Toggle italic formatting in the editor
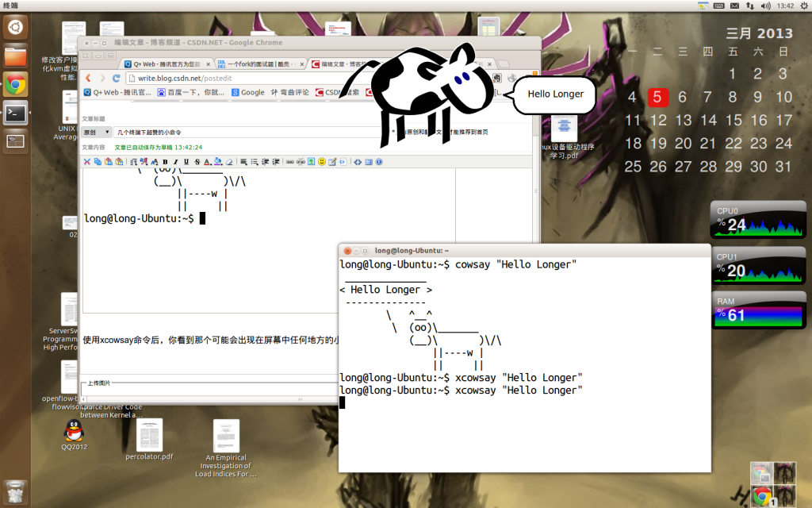This screenshot has height=508, width=812. pyautogui.click(x=175, y=162)
